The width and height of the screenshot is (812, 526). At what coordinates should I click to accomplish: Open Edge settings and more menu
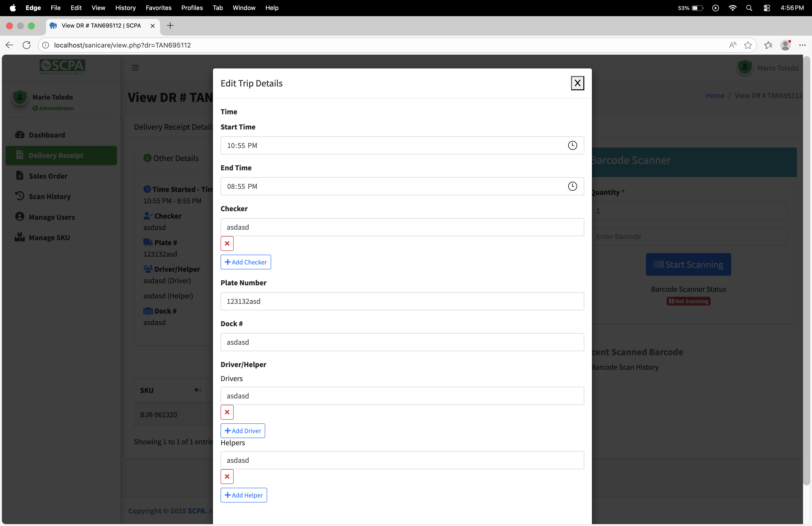(802, 45)
